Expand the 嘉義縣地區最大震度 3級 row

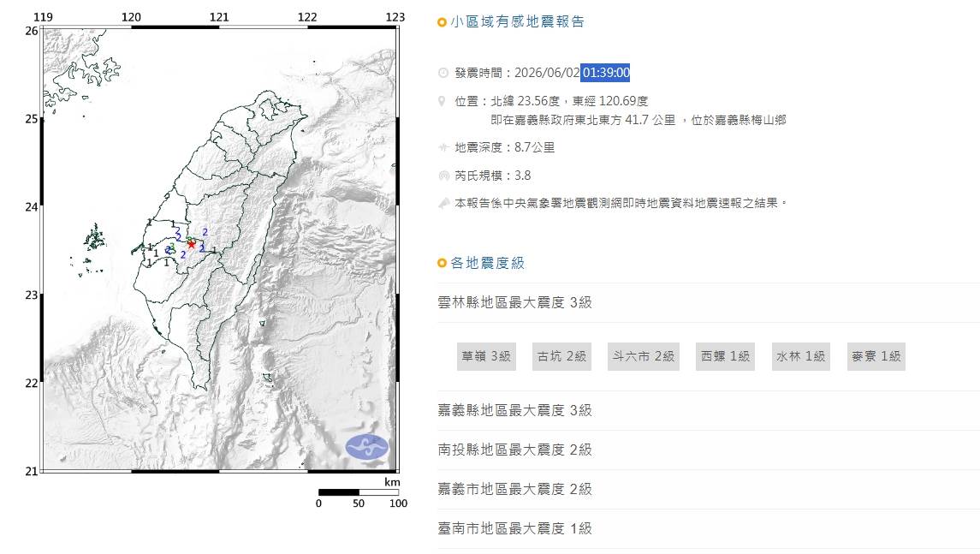click(709, 411)
